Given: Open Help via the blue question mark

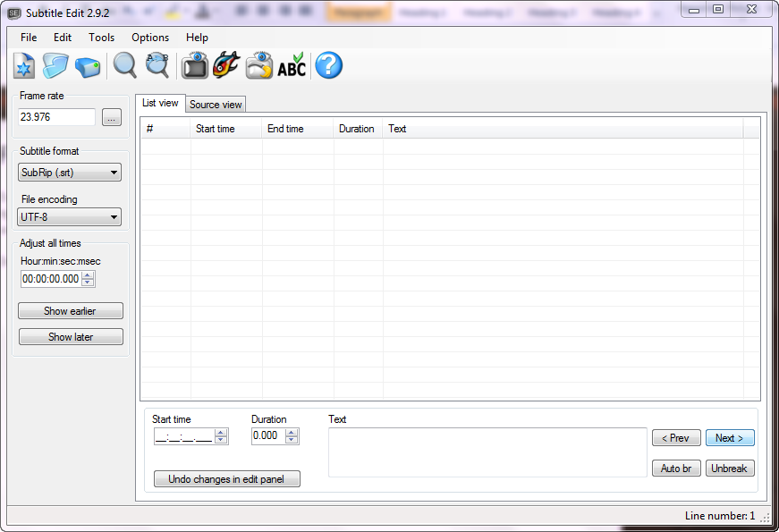Looking at the screenshot, I should (328, 66).
